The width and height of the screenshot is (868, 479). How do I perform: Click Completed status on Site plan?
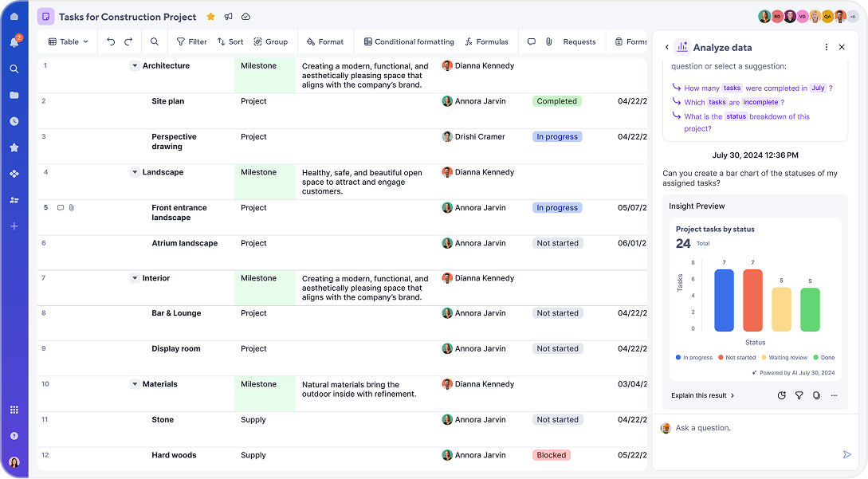pyautogui.click(x=557, y=101)
